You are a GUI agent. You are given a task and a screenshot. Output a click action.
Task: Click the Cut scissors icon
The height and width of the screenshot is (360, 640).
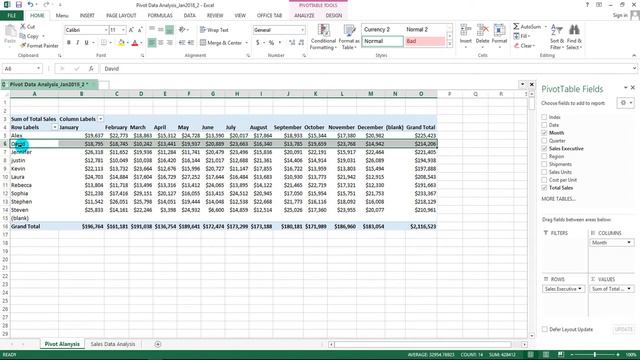23,27
